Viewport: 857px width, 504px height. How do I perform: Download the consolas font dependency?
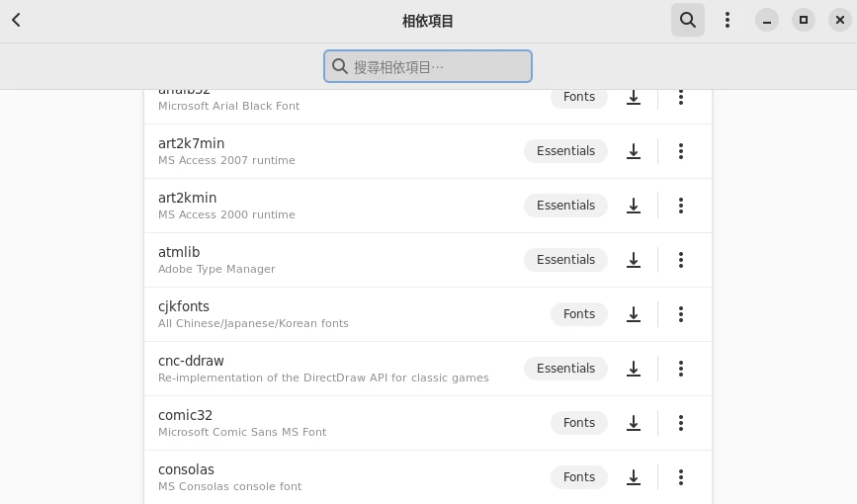pos(634,477)
